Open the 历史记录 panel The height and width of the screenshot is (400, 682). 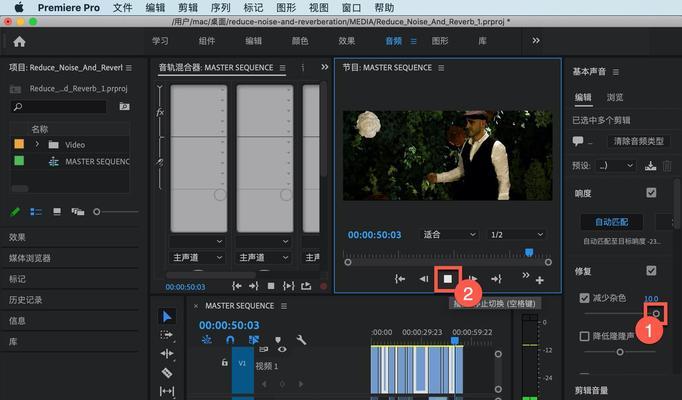(25, 300)
